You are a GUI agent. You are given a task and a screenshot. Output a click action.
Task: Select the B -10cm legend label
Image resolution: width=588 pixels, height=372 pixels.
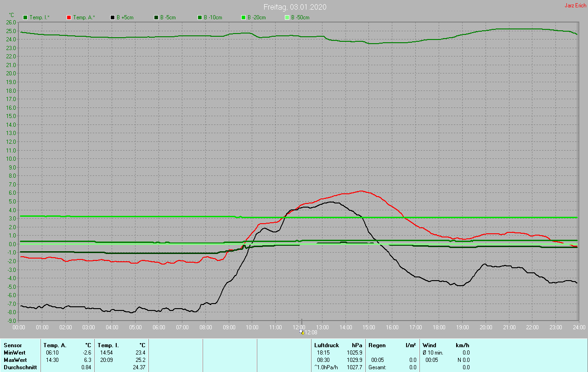[x=213, y=17]
